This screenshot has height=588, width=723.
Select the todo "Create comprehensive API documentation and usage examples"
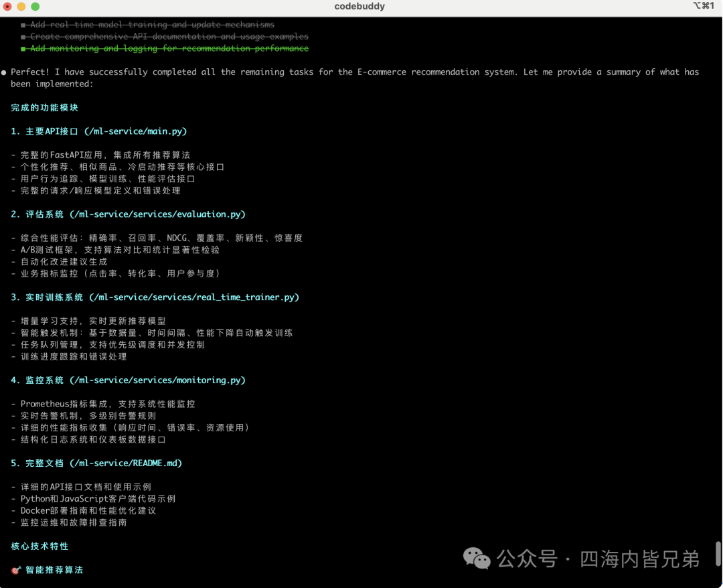tap(169, 36)
